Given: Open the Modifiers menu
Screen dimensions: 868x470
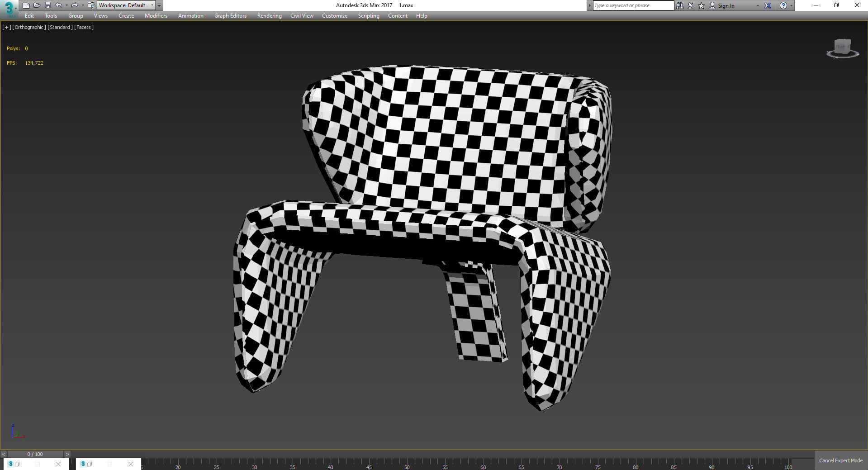Looking at the screenshot, I should [x=156, y=16].
